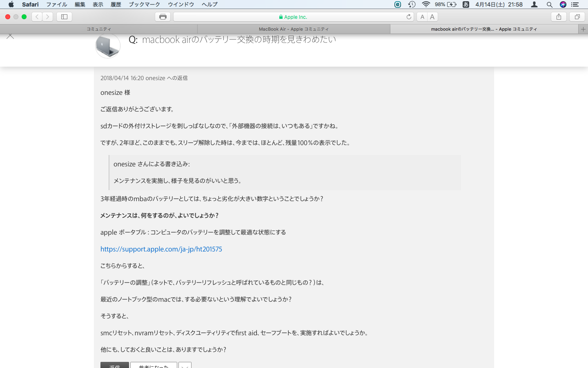The image size is (588, 368).
Task: Open the ウインドウ menu
Action: click(181, 4)
